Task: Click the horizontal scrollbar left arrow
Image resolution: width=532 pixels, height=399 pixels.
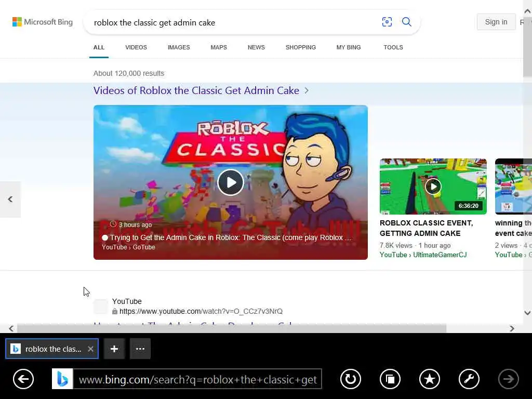Action: (11, 328)
